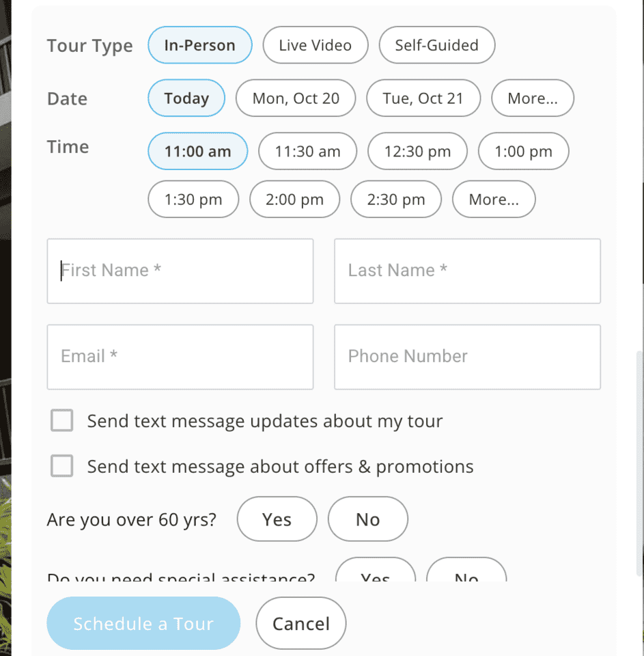Viewport: 644px width, 656px height.
Task: Select Today as the tour date
Action: point(186,98)
